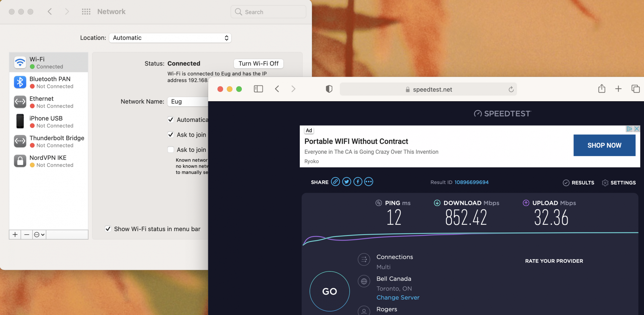Share result on Twitter
Image resolution: width=644 pixels, height=315 pixels.
point(347,182)
